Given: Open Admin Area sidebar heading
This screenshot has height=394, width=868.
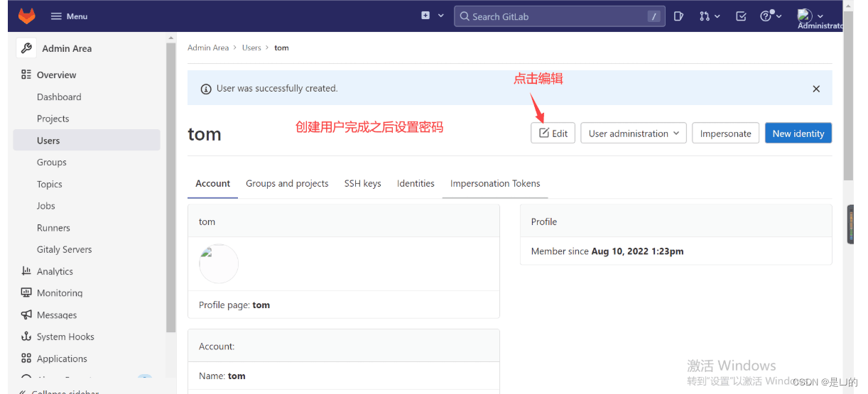Looking at the screenshot, I should pos(67,48).
